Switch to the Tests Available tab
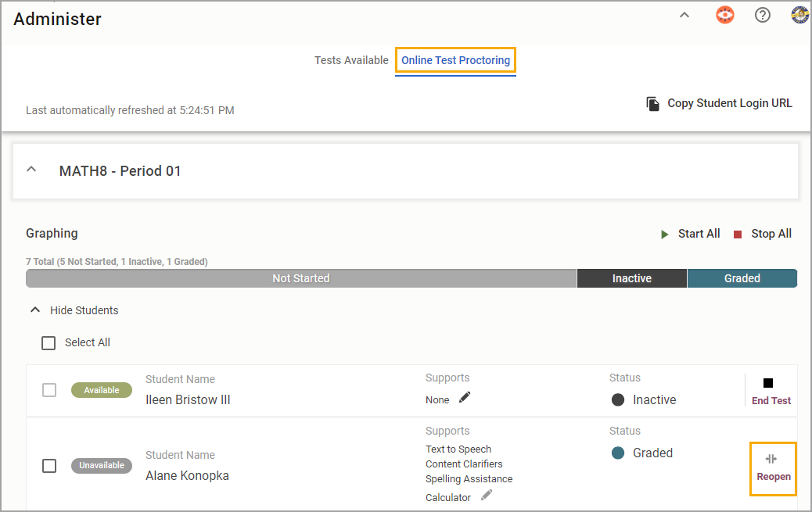This screenshot has height=512, width=812. pos(351,60)
